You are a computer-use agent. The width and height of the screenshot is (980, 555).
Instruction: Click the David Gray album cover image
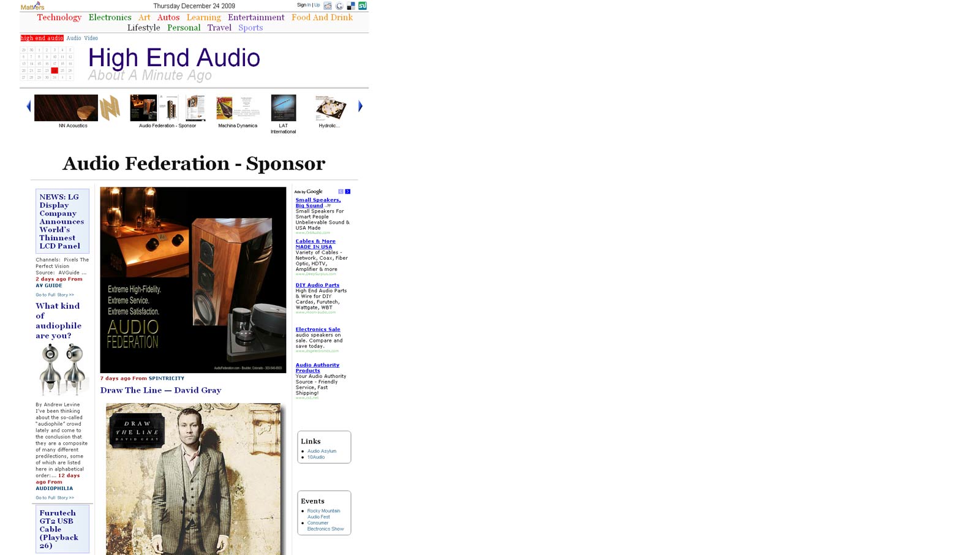194,479
